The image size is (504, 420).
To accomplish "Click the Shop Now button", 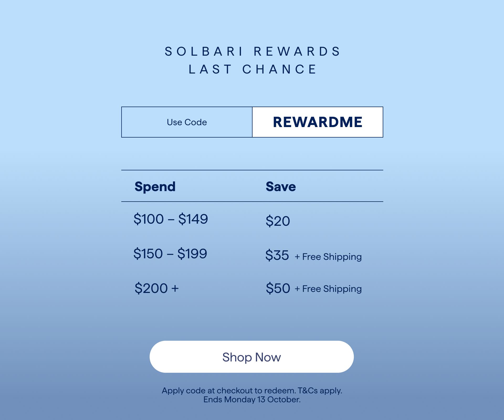I will [x=251, y=357].
